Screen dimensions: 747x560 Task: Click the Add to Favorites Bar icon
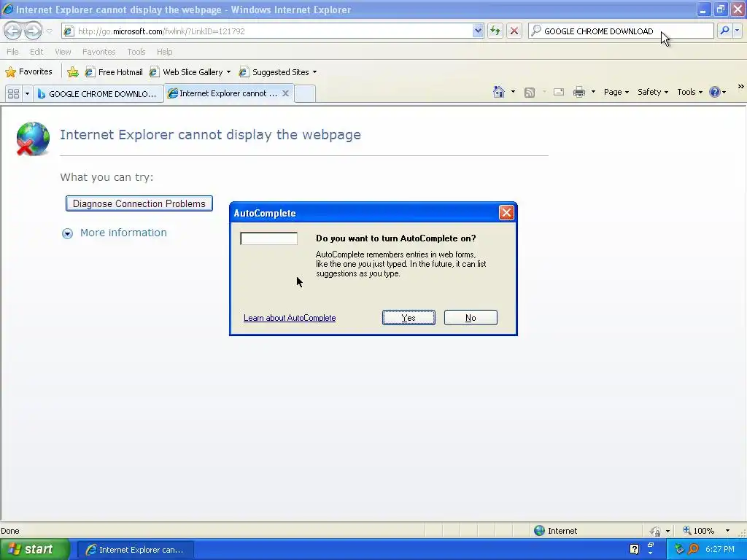point(73,72)
